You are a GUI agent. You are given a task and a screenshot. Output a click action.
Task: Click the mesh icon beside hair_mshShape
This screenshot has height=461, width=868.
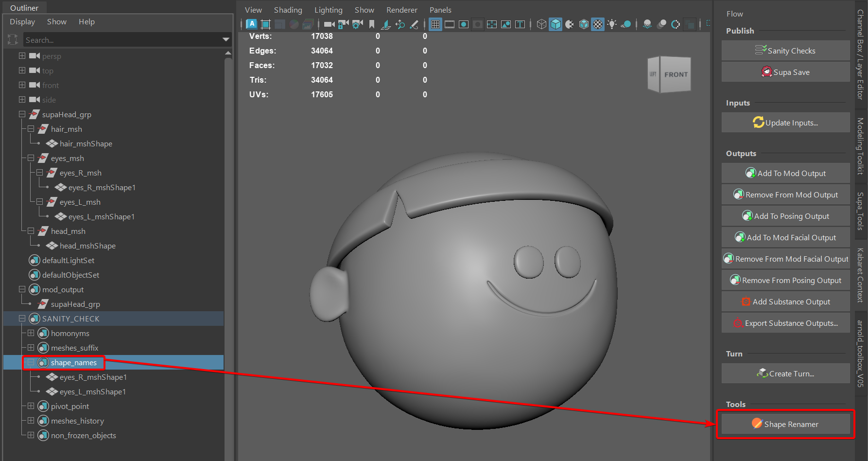pyautogui.click(x=52, y=143)
